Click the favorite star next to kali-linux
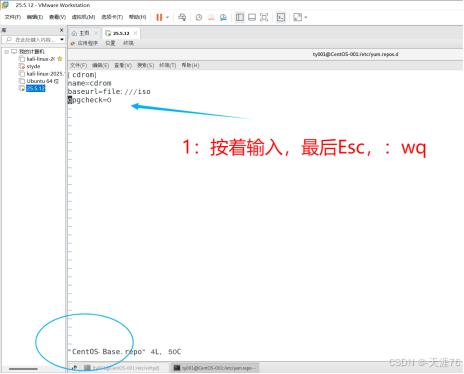 pos(60,59)
